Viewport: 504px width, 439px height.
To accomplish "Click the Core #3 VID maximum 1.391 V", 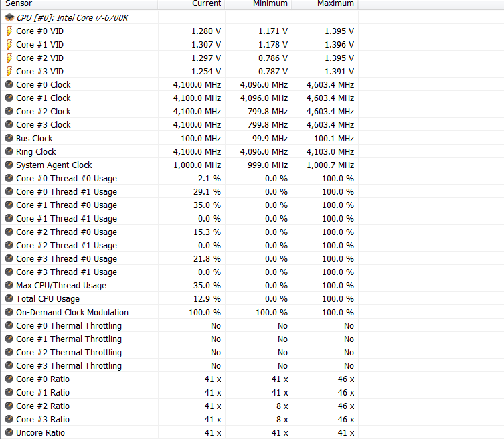I will tap(339, 72).
